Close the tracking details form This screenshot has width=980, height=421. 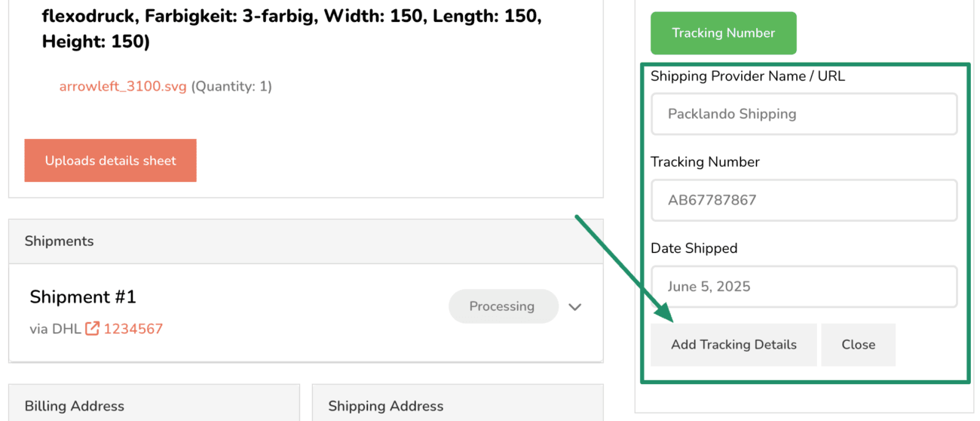859,345
